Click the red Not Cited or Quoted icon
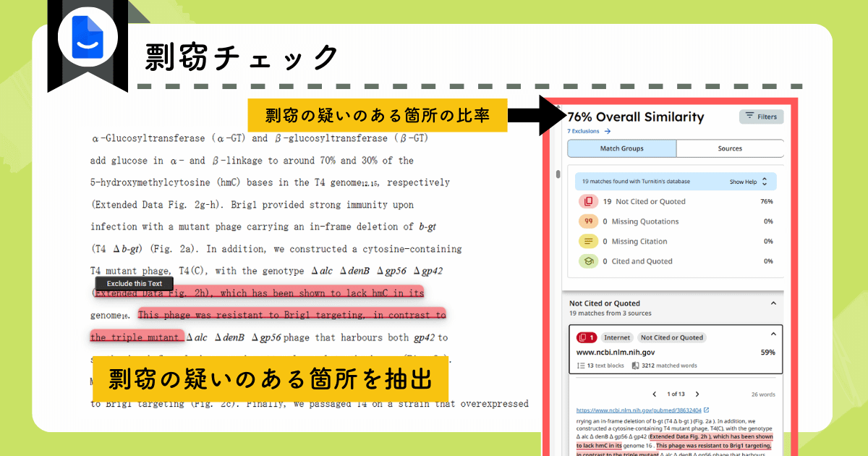The width and height of the screenshot is (868, 456). tap(588, 201)
